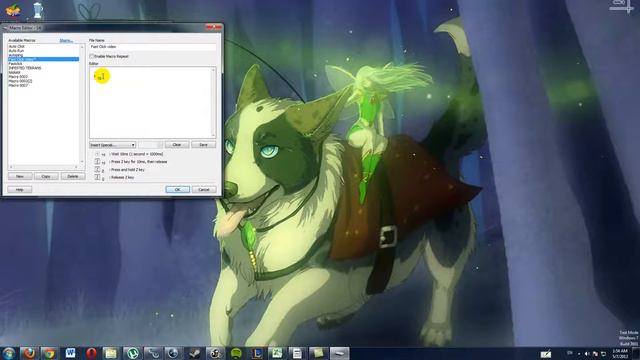Click the Share link above macro list
The width and height of the screenshot is (640, 360).
[66, 40]
